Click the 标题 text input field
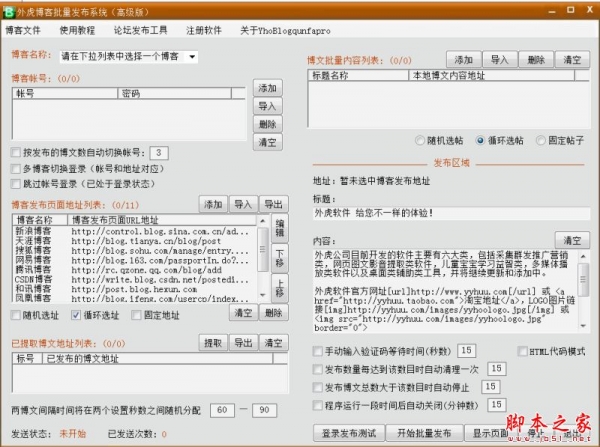 pos(451,213)
